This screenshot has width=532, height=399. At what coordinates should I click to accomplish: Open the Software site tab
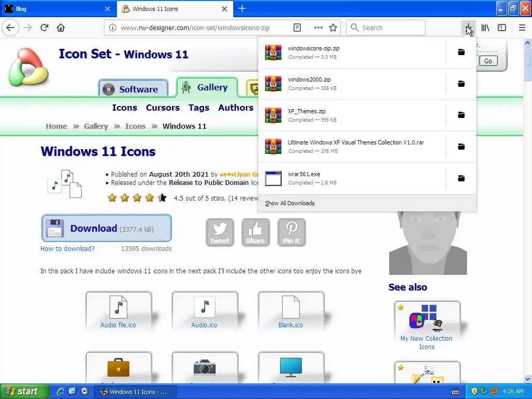[x=134, y=89]
